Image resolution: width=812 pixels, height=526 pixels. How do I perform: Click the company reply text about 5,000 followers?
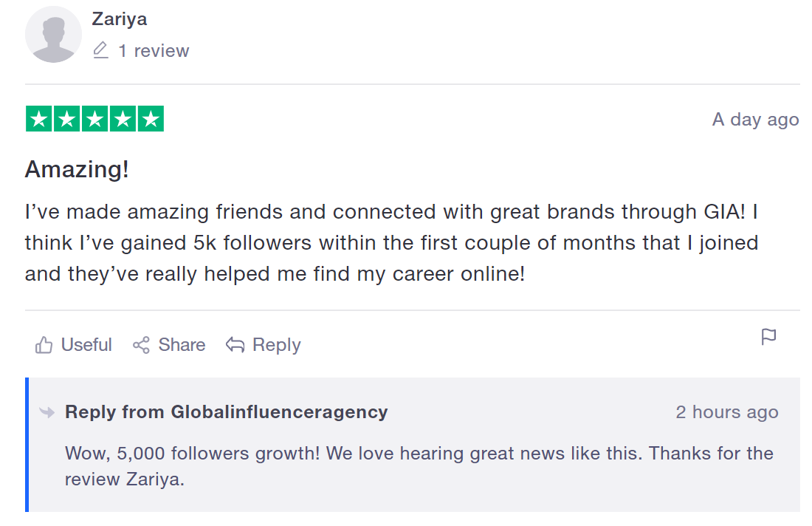pyautogui.click(x=419, y=465)
